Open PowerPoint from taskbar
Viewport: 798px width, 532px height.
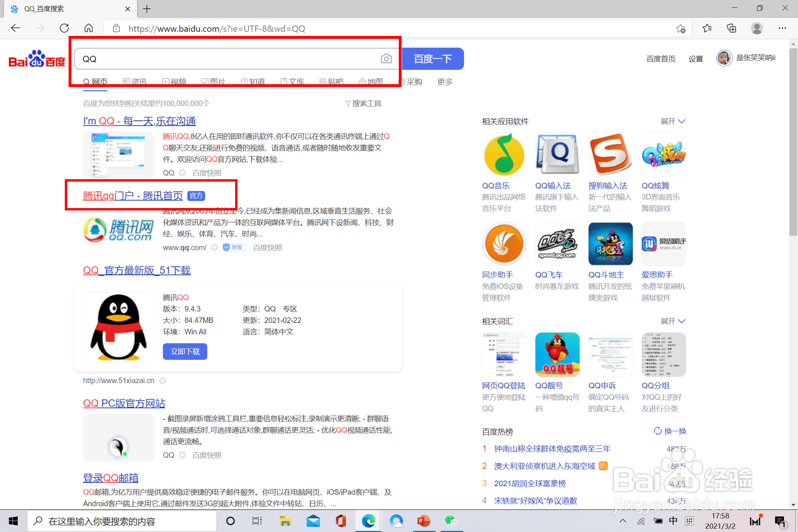pyautogui.click(x=424, y=521)
